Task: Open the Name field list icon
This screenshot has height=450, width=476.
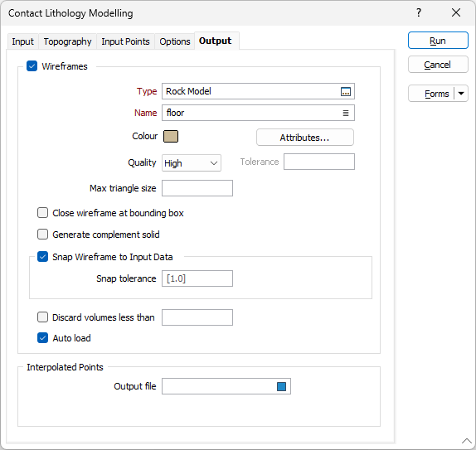Action: pyautogui.click(x=346, y=114)
